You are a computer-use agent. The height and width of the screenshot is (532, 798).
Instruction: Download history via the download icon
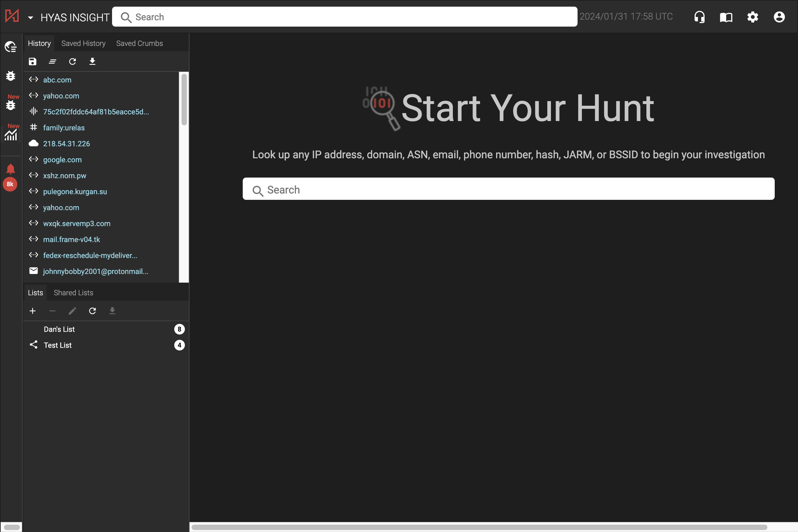pos(92,62)
